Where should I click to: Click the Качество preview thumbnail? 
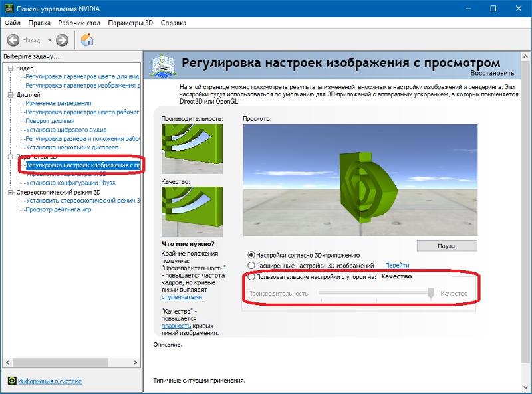click(192, 211)
